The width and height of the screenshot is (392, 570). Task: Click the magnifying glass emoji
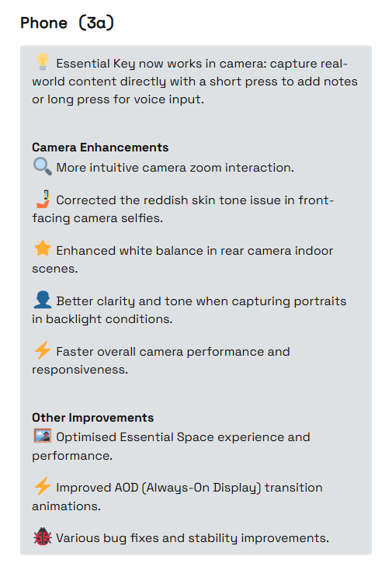[x=43, y=166]
